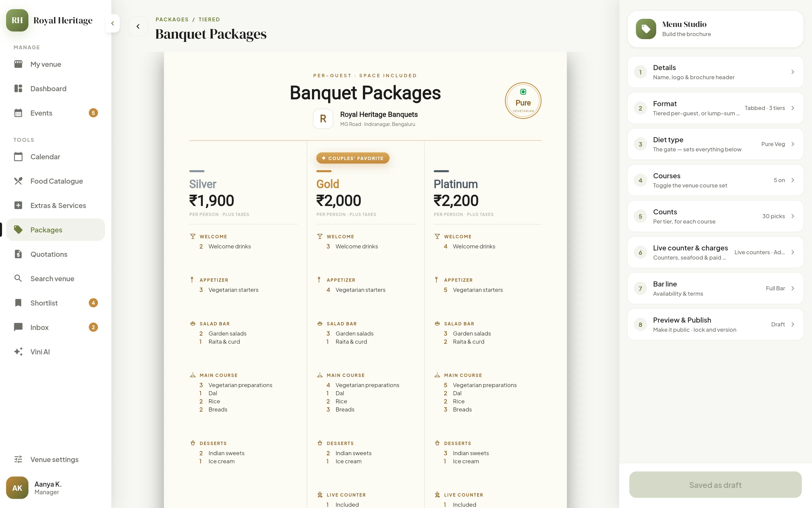Screen dimensions: 812x508
Task: Click the Royal Heritage Banquets venue name
Action: pos(379,114)
